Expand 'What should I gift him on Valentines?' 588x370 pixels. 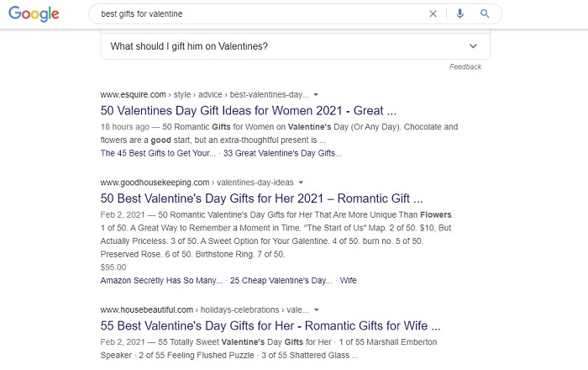pos(295,46)
